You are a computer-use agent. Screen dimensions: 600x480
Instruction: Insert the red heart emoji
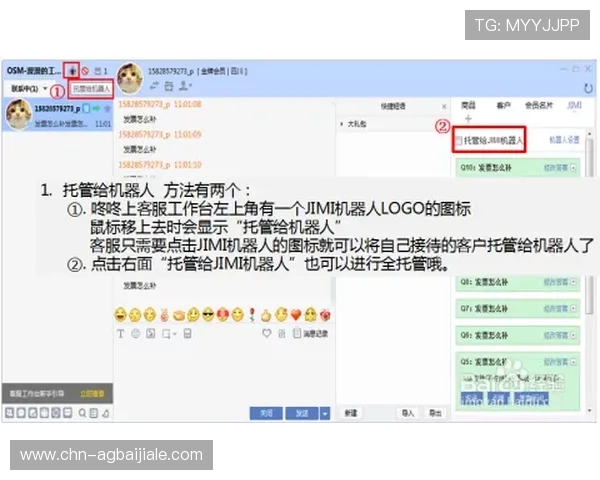pos(296,315)
